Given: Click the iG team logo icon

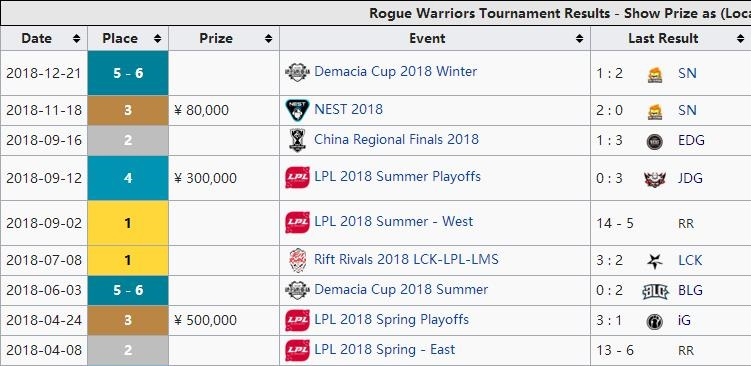Looking at the screenshot, I should tap(655, 321).
